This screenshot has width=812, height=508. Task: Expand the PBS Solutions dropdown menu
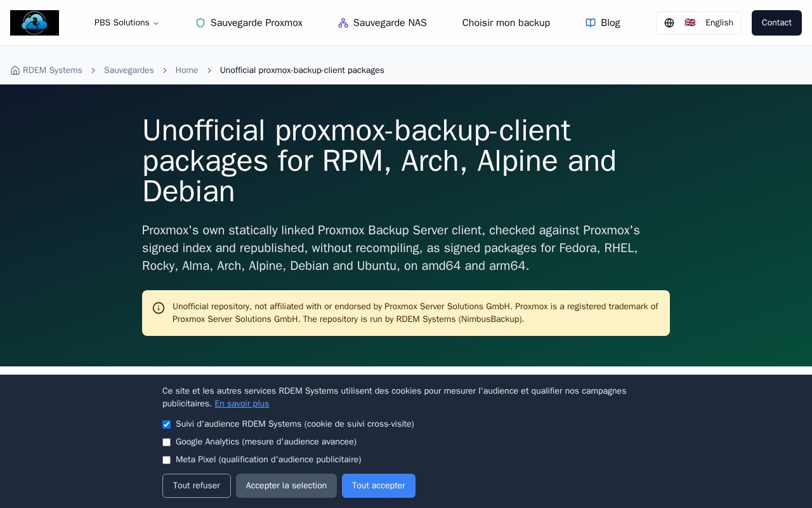pos(127,23)
